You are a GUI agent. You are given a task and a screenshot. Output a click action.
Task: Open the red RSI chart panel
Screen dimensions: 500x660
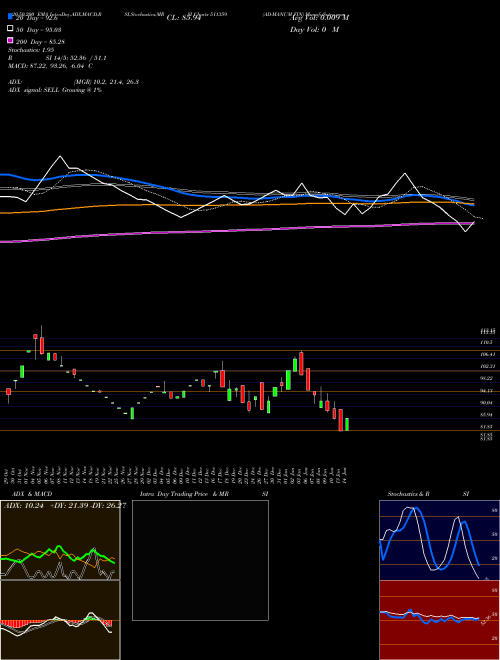[439, 620]
